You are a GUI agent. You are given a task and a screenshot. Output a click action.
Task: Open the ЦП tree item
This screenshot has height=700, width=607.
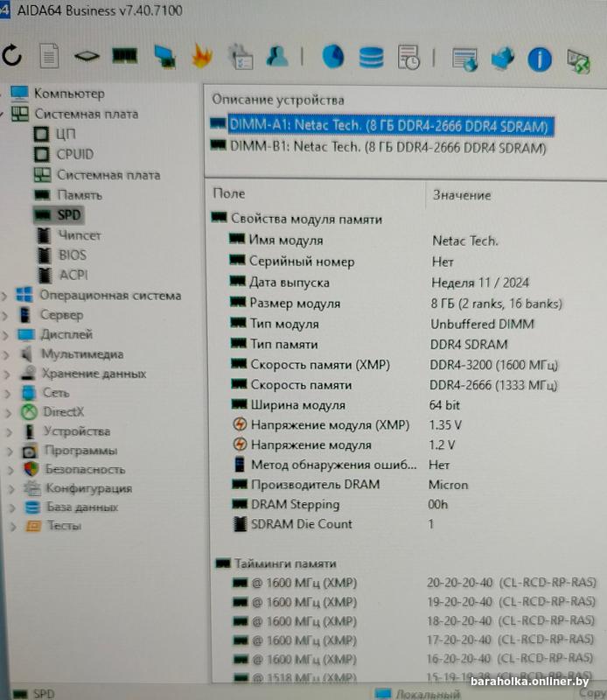tap(66, 134)
